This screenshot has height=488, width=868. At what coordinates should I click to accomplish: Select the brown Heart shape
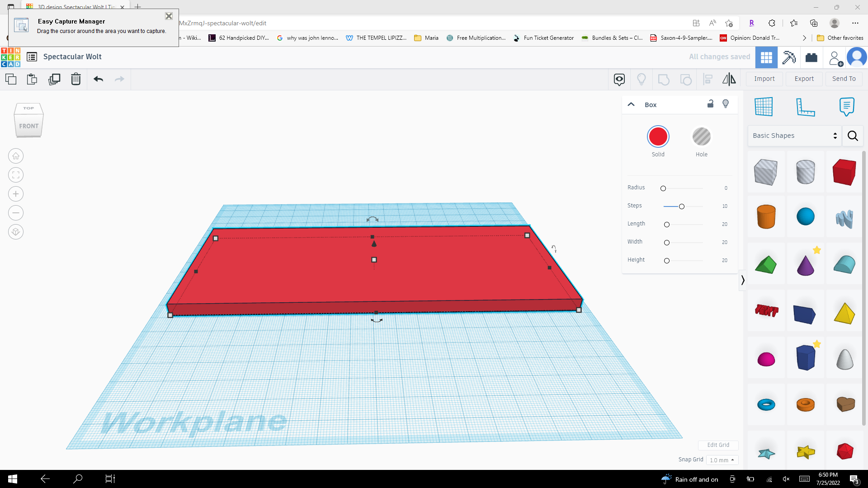844,404
